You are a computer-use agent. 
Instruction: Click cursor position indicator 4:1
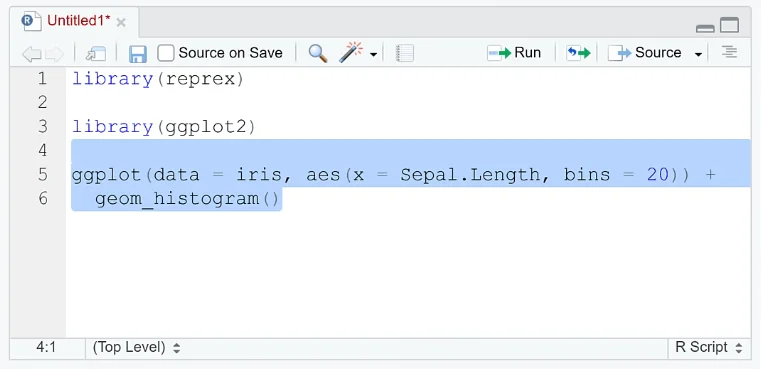click(x=46, y=347)
